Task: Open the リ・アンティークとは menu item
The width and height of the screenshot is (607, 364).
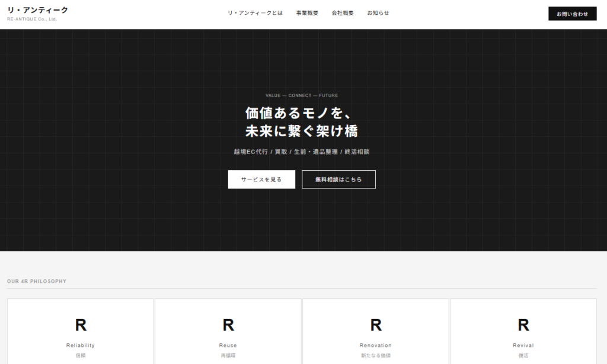Action: coord(255,13)
